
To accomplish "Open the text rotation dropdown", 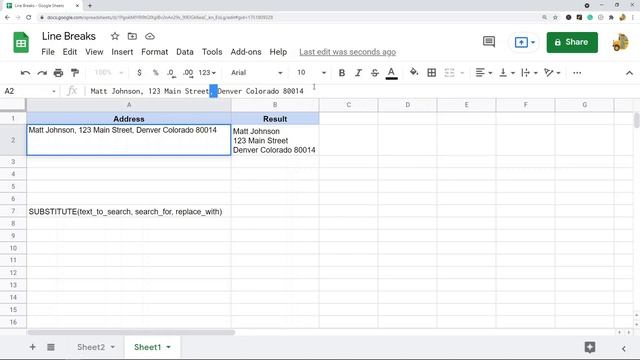I will click(552, 73).
